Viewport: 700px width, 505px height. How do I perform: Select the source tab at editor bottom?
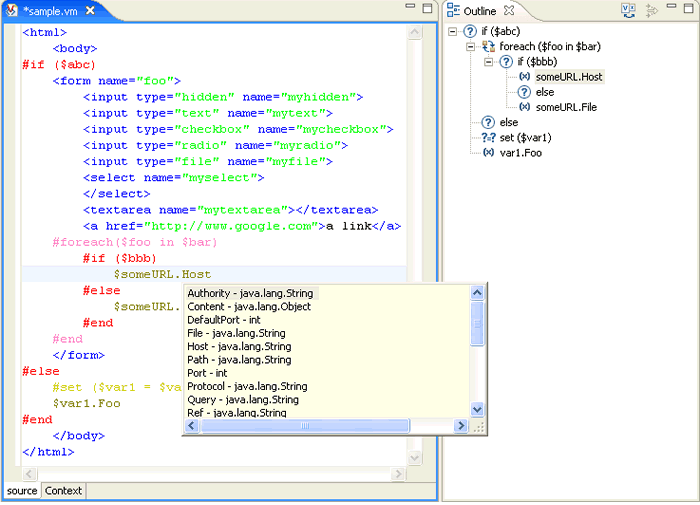pos(22,491)
